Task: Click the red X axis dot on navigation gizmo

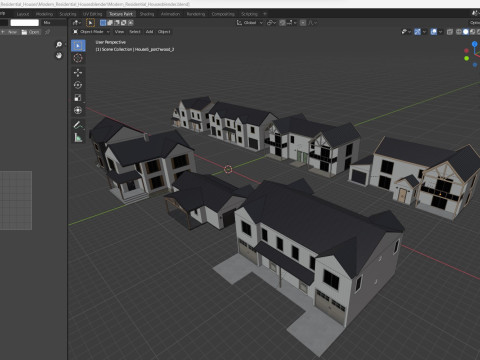Action: [466, 51]
